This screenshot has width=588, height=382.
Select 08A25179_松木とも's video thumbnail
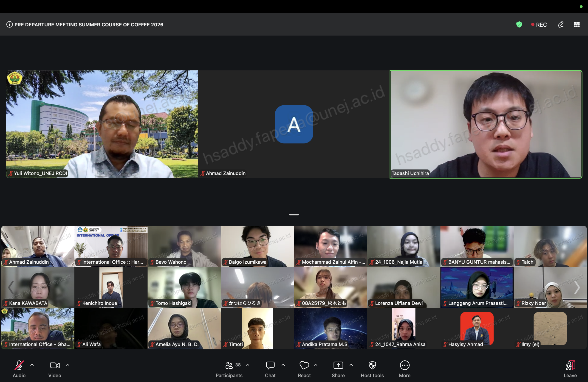331,287
